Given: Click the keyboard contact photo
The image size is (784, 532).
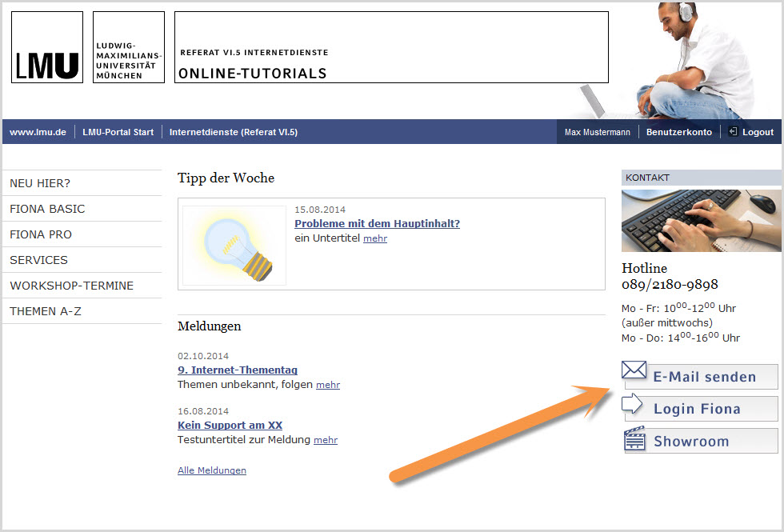Looking at the screenshot, I should [x=701, y=221].
